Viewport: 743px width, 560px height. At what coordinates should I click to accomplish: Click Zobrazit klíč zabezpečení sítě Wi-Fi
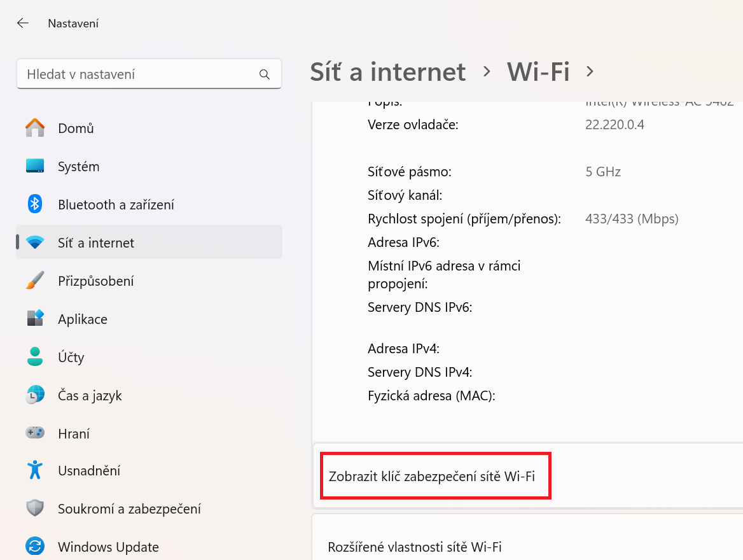coord(432,476)
